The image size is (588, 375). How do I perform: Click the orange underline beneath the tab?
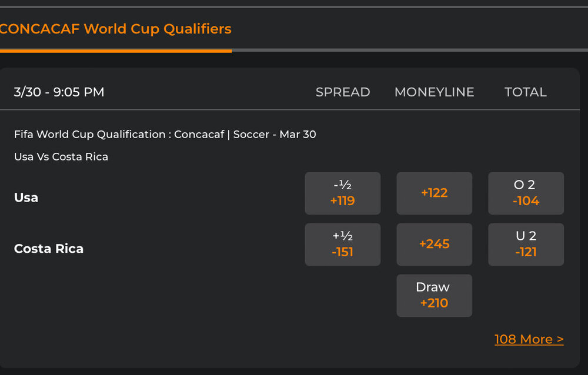pos(116,51)
